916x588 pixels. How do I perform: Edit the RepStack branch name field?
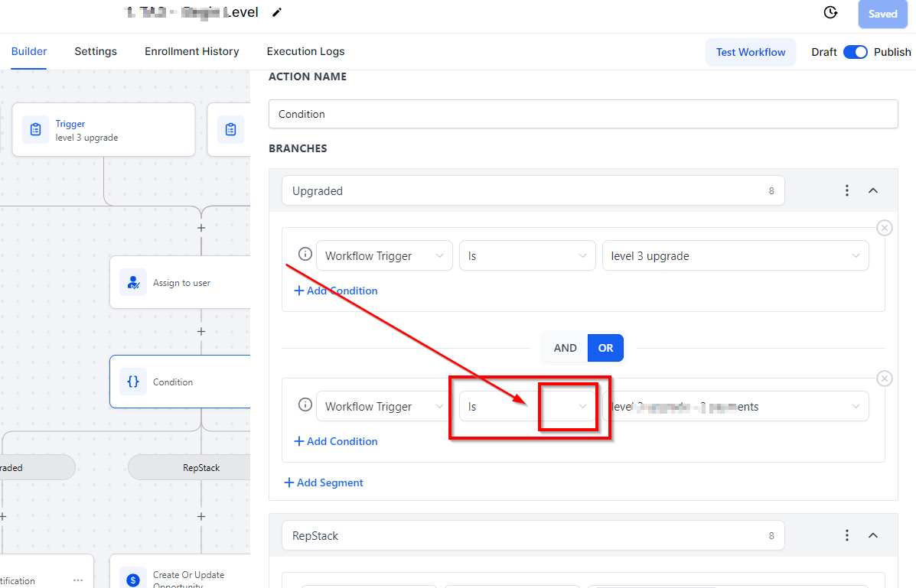pos(533,536)
